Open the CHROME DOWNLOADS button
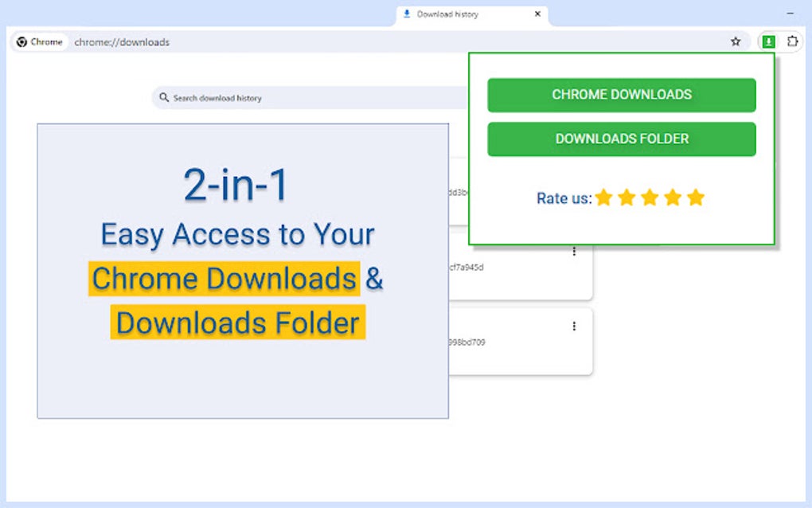The width and height of the screenshot is (812, 508). pyautogui.click(x=622, y=95)
